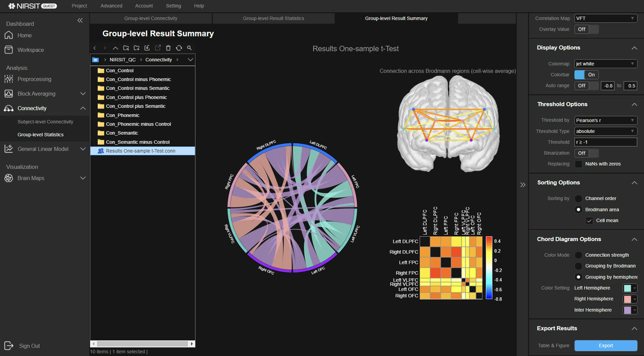Toggle the Colorbar switch off
This screenshot has width=644, height=356.
coord(586,75)
